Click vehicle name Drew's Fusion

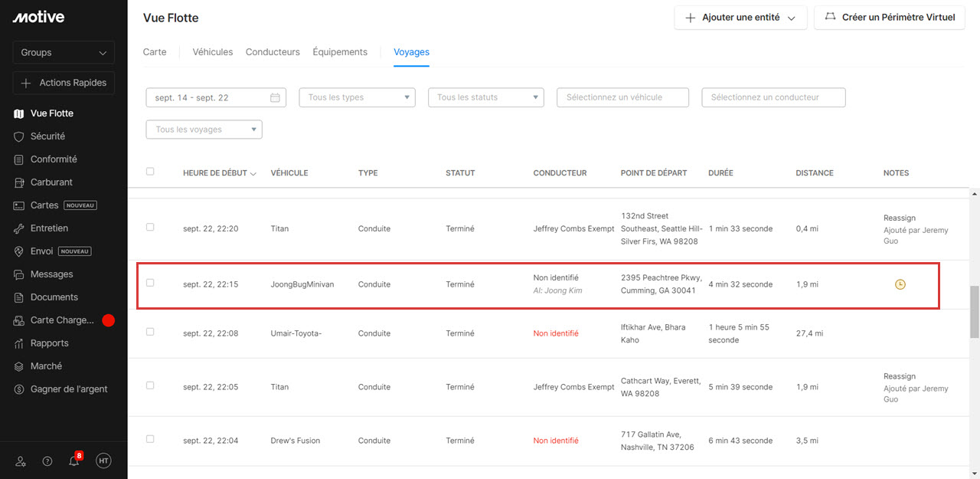(x=296, y=441)
